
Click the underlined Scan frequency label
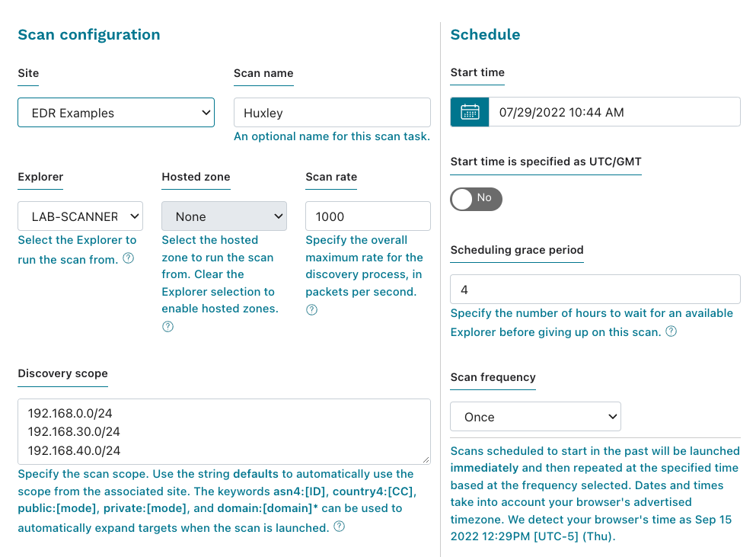pos(493,378)
